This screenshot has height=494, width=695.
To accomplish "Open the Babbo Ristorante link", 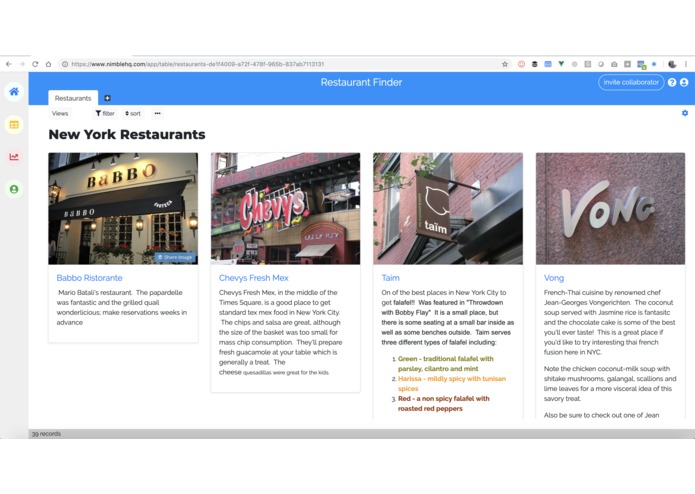I will tap(90, 278).
